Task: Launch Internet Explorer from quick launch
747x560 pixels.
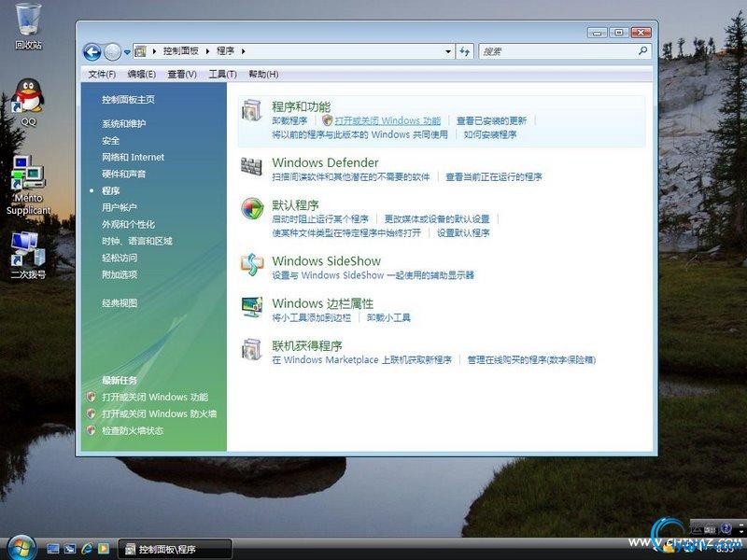Action: coord(87,549)
